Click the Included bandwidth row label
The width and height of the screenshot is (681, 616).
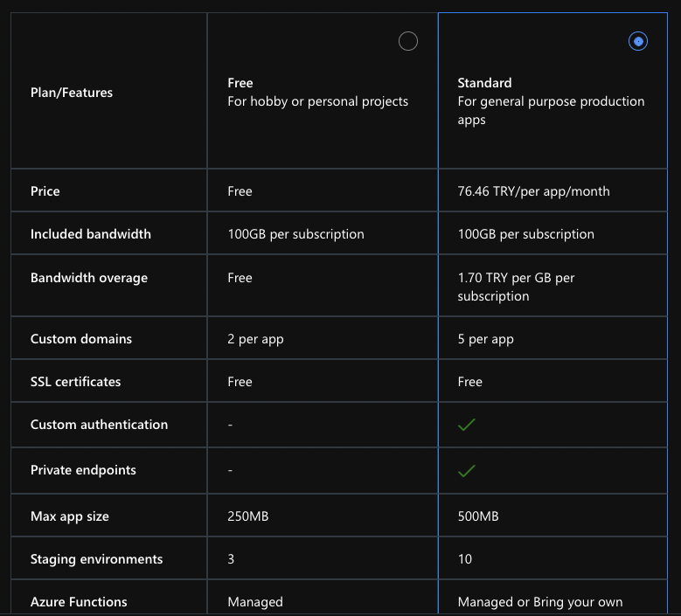tap(91, 234)
